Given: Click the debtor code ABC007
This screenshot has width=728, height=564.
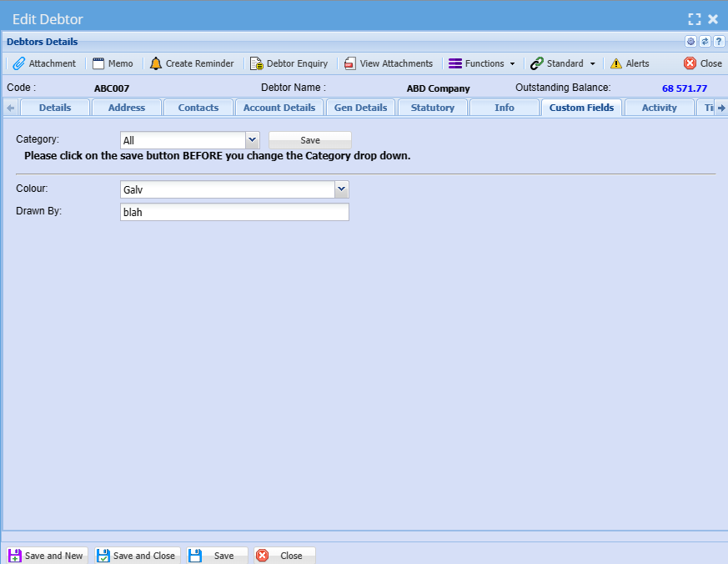Looking at the screenshot, I should tap(112, 88).
